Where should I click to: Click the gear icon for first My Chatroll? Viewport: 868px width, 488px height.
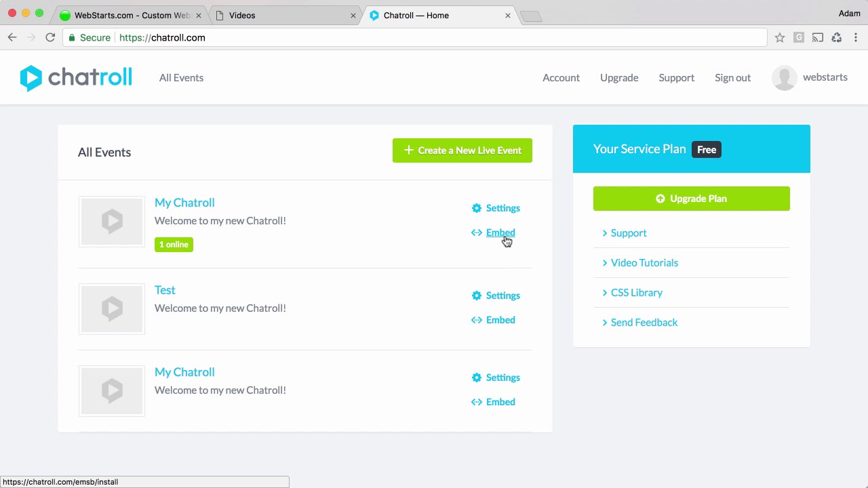tap(477, 208)
